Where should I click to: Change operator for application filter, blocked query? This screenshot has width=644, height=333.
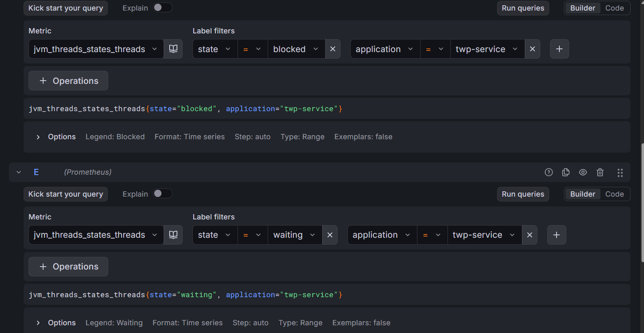pyautogui.click(x=435, y=49)
